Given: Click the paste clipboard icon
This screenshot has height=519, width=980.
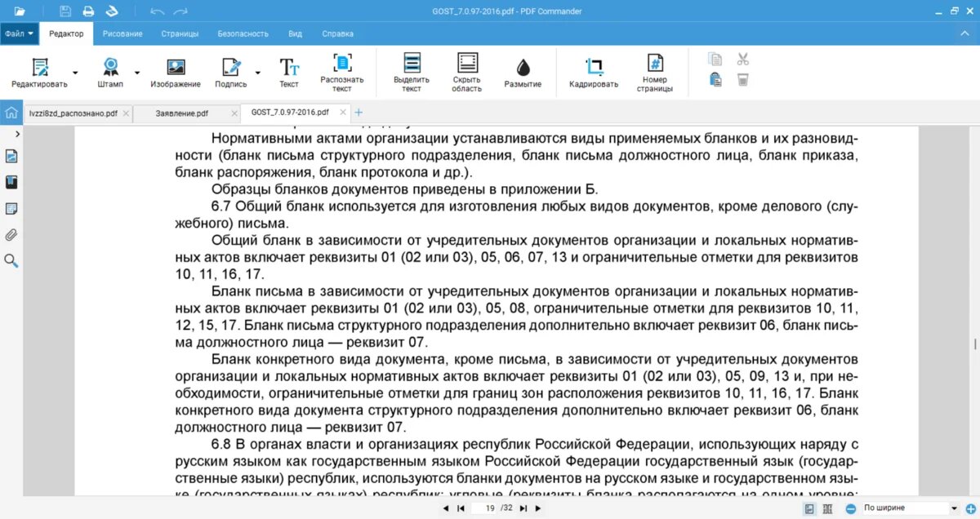Looking at the screenshot, I should (x=715, y=80).
